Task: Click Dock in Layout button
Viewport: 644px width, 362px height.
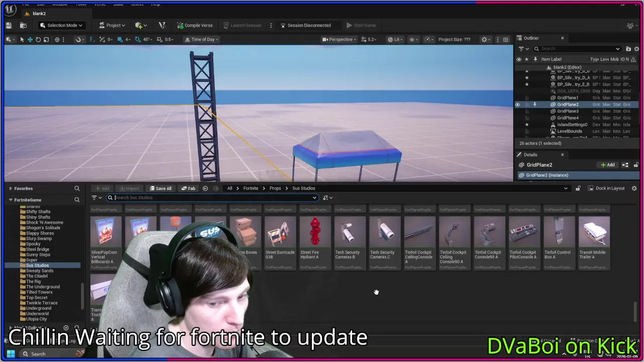Action: 606,189
